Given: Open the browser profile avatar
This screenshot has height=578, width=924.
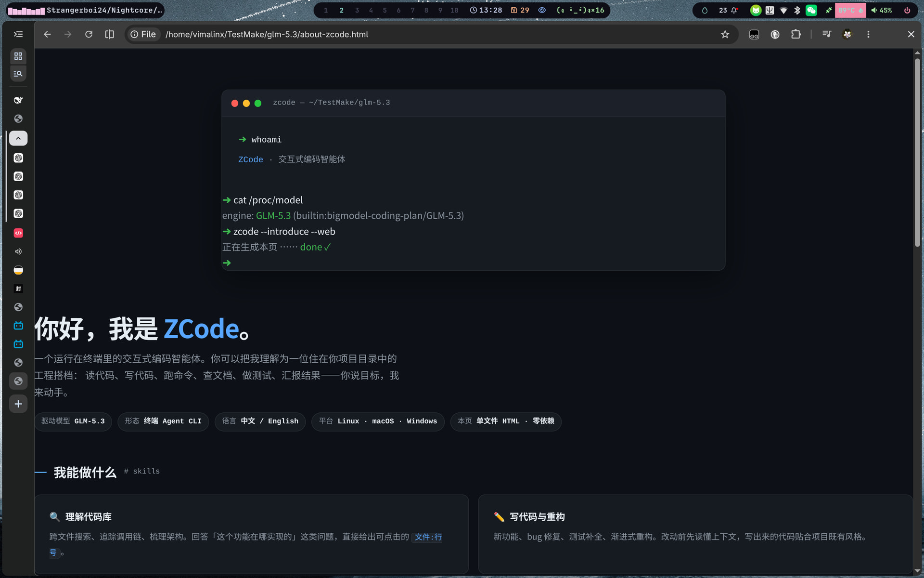Looking at the screenshot, I should click(847, 34).
